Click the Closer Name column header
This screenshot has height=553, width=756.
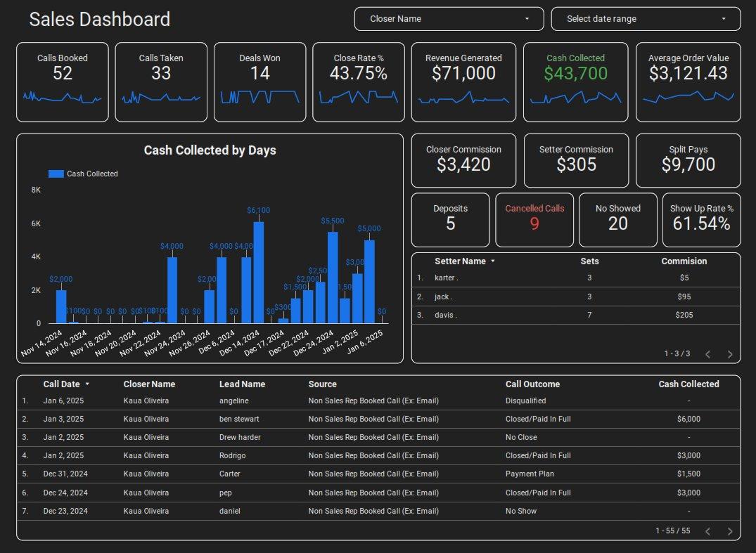pyautogui.click(x=149, y=384)
